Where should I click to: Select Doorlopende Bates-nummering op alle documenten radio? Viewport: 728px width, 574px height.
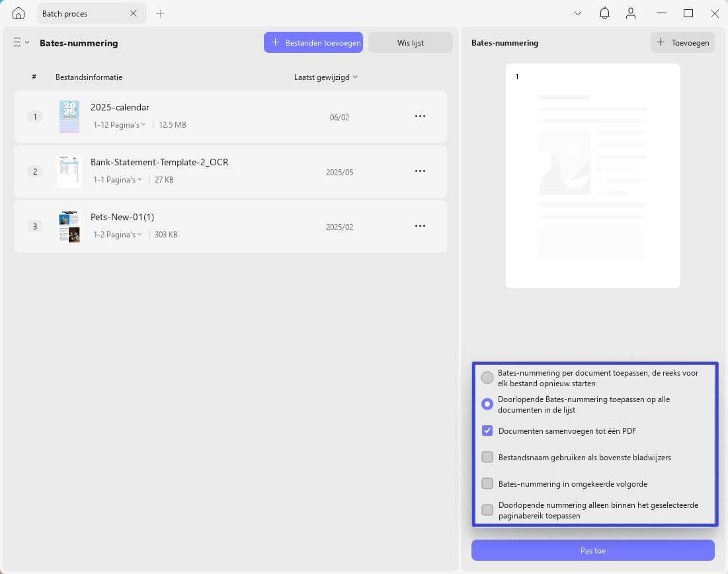pos(487,404)
